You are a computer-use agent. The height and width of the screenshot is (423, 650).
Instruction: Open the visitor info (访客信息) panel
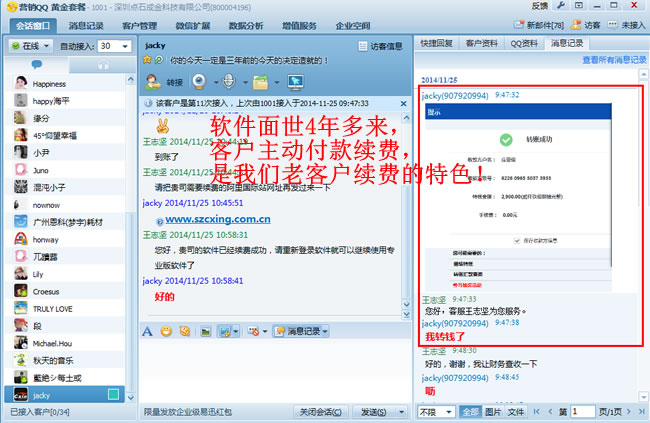[x=380, y=46]
